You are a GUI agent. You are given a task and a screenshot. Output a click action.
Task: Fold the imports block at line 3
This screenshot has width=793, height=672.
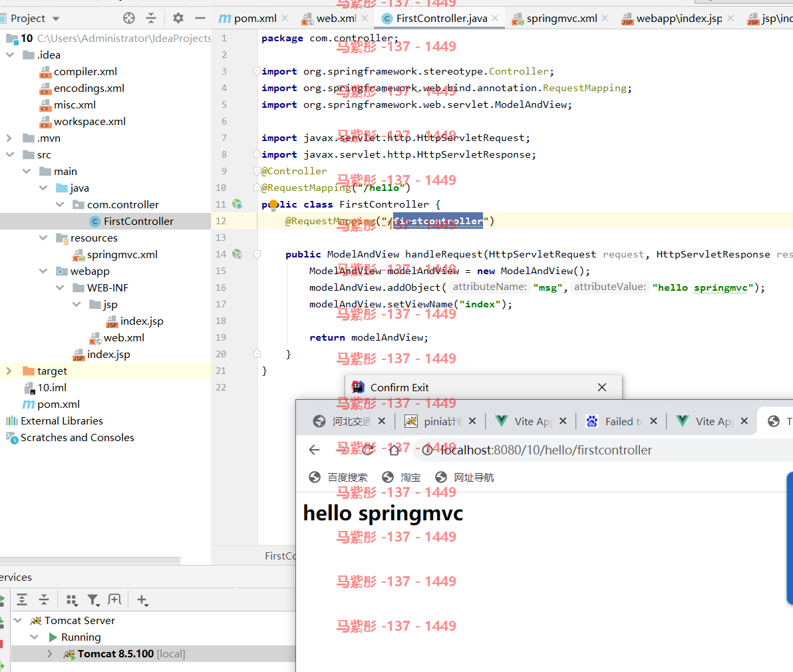click(257, 71)
